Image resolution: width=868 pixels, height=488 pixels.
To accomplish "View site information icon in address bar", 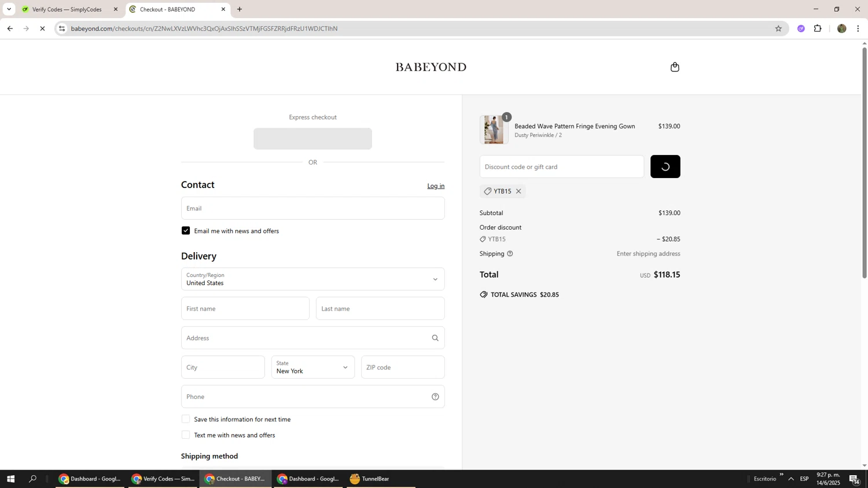I will pos(62,28).
